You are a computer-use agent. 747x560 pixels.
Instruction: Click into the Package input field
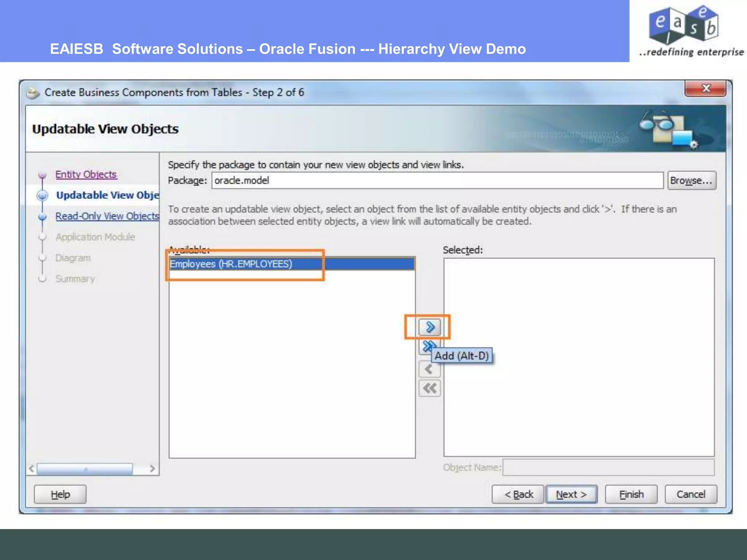point(437,180)
